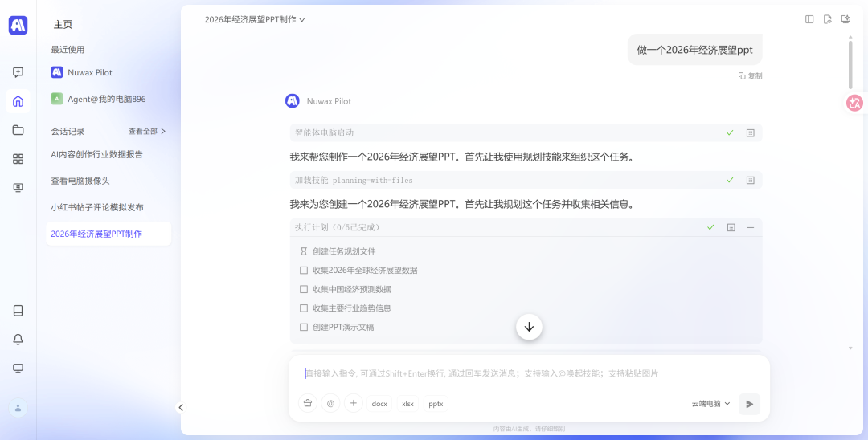Click the 主页 heading

(x=63, y=25)
